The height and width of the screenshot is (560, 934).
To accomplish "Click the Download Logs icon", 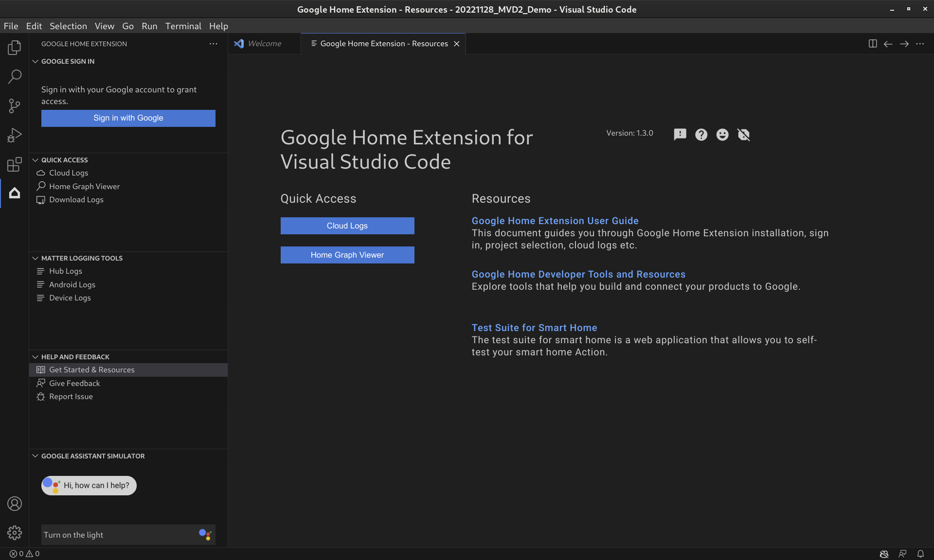I will click(41, 199).
